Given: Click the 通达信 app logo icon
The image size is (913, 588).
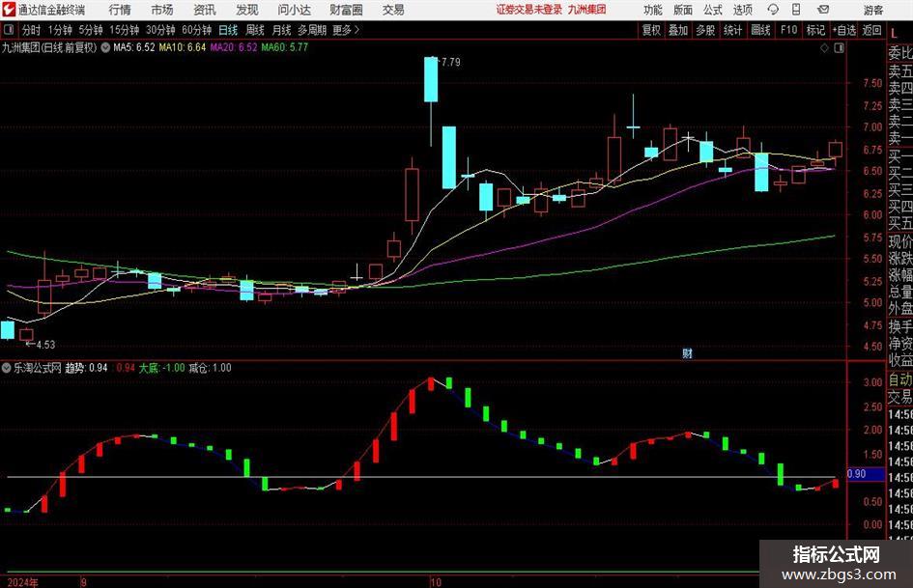Looking at the screenshot, I should point(10,10).
